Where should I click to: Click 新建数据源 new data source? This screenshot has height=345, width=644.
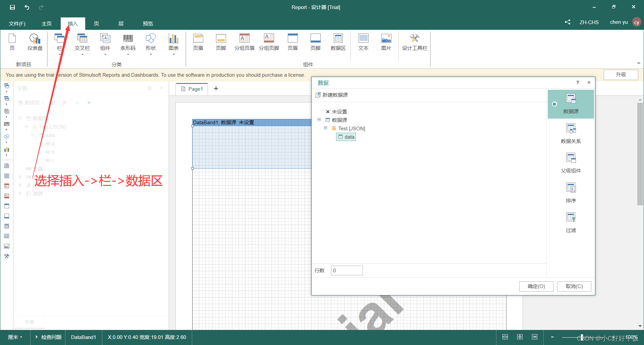tap(332, 95)
